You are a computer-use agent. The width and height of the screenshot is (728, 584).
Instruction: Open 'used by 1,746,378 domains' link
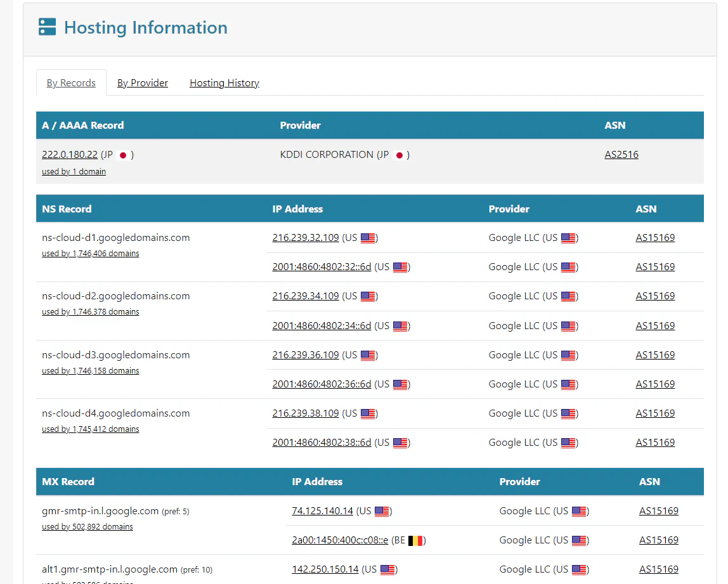tap(91, 312)
